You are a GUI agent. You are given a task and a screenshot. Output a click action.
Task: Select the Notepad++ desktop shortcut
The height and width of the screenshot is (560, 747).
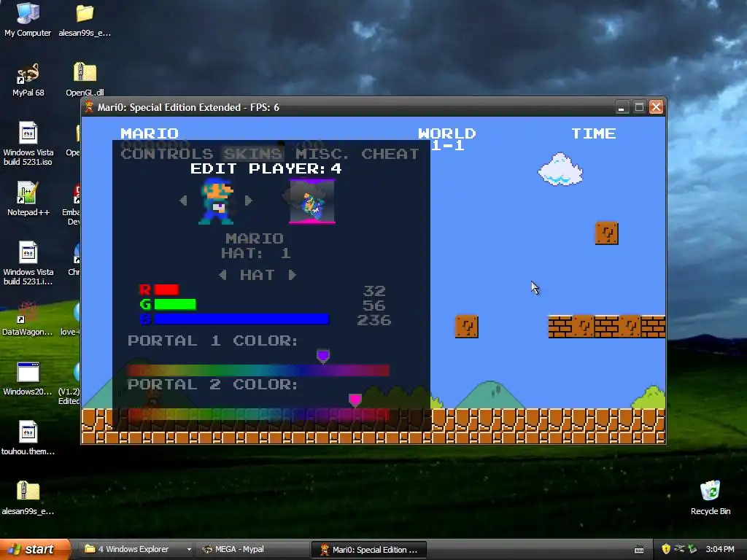tap(28, 199)
